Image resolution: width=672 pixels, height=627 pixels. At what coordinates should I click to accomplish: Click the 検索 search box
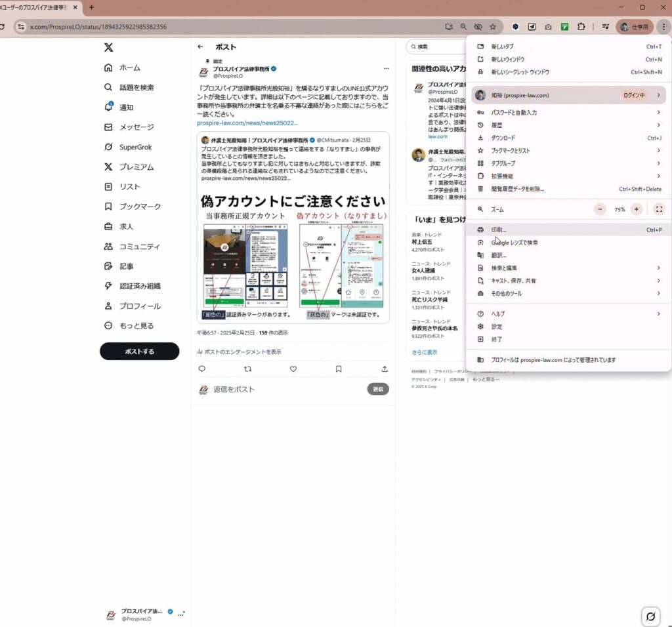click(x=437, y=47)
